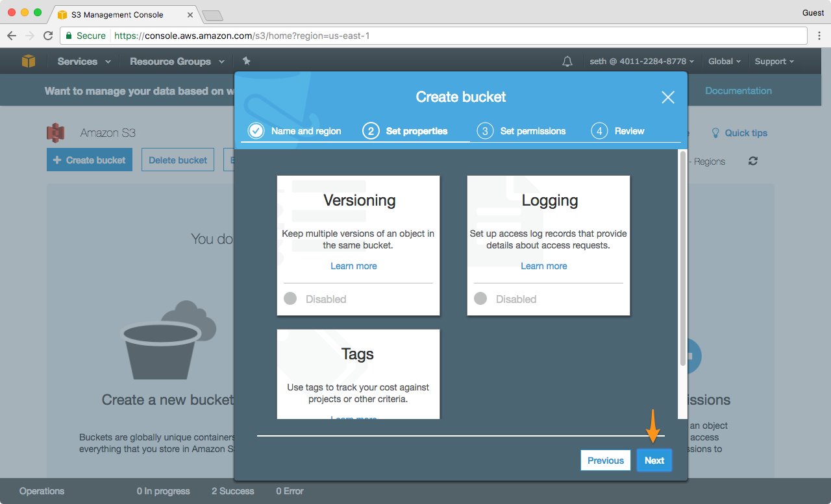
Task: Toggle the Logging Disabled radio indicator
Action: click(480, 298)
